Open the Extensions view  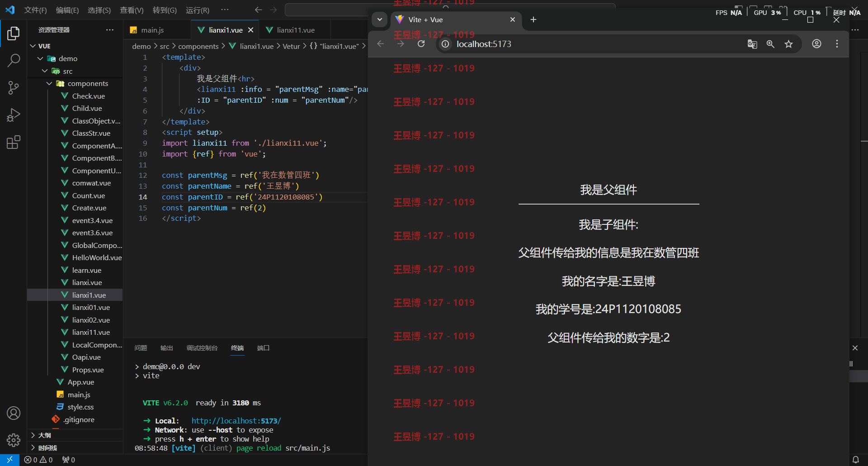coord(14,143)
